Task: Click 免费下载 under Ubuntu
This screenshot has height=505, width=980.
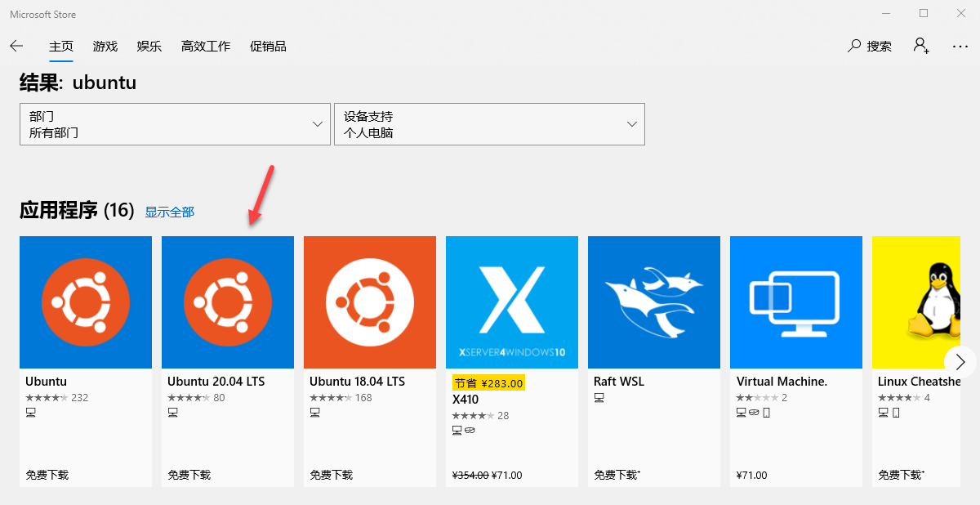Action: coord(47,475)
